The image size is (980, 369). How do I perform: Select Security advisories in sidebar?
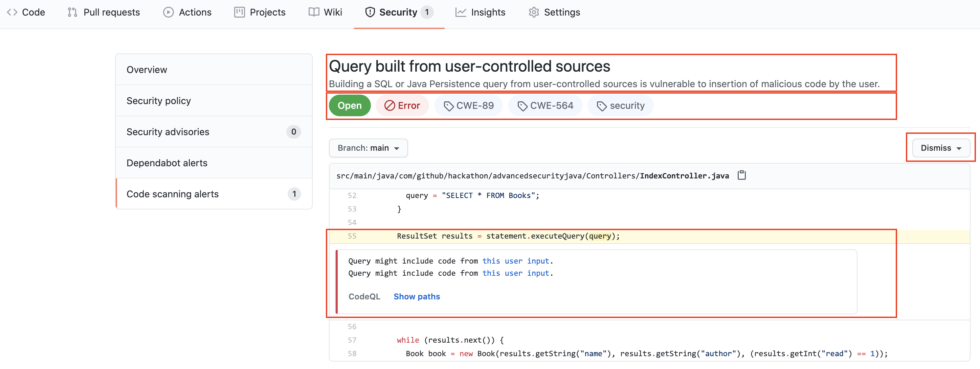(x=168, y=132)
